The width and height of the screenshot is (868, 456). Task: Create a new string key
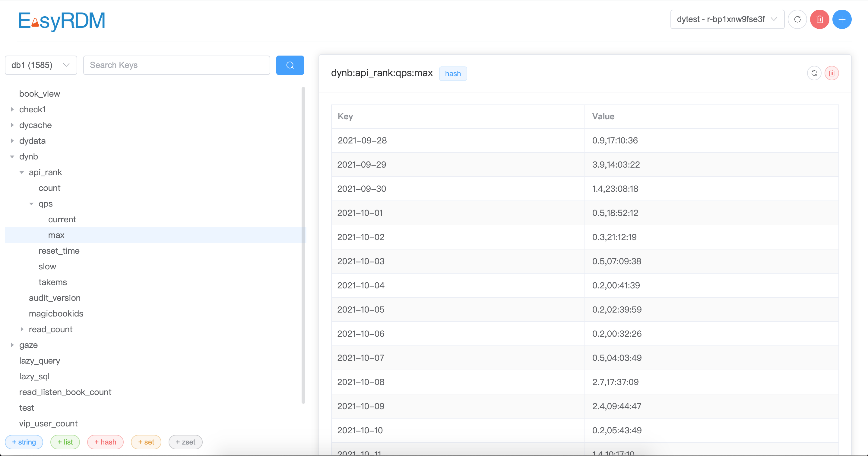click(x=24, y=442)
